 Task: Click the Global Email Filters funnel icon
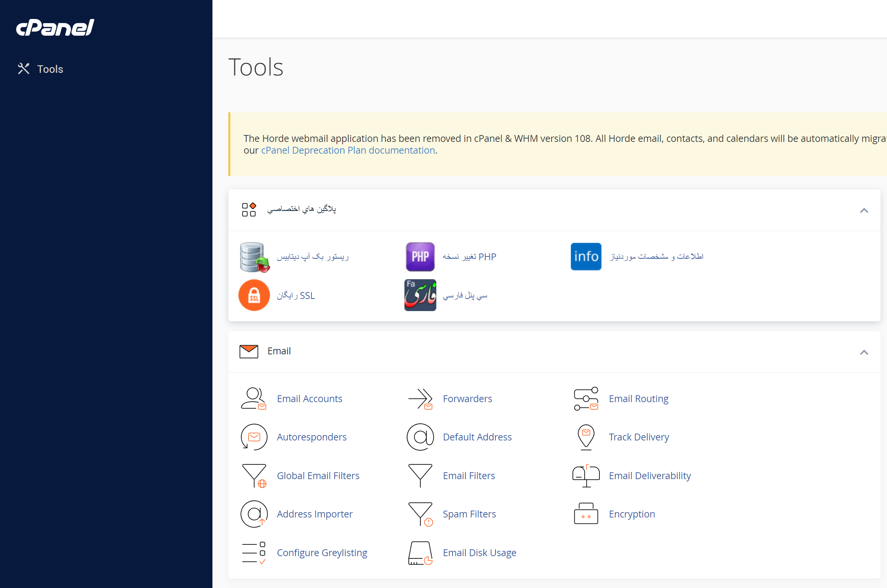tap(254, 476)
